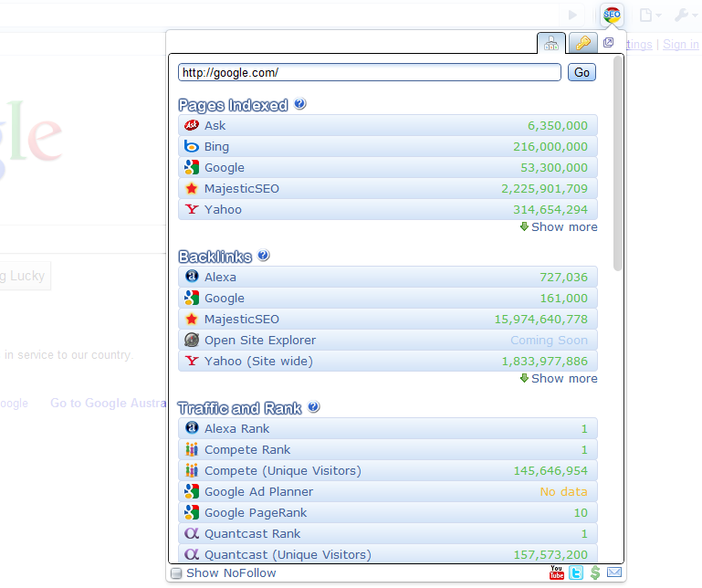Click the SEO extension icon in browser toolbar
Screen dimensions: 702x588
612,16
